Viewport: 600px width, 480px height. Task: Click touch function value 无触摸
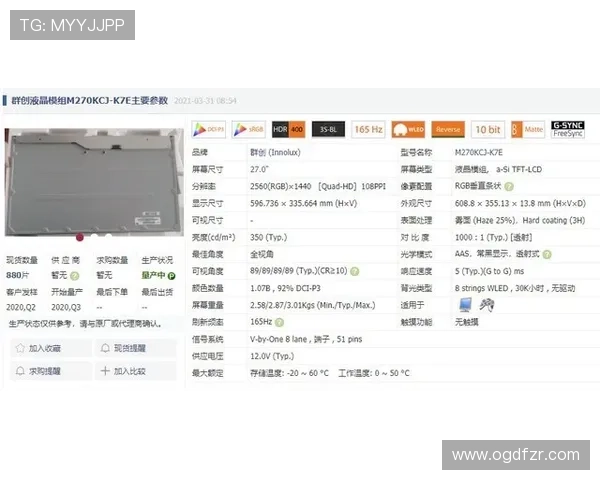(x=466, y=322)
